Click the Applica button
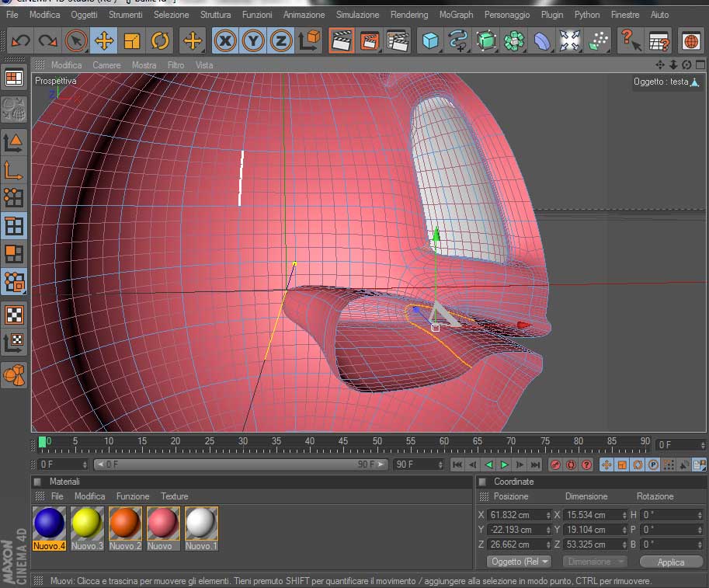The width and height of the screenshot is (709, 588). [671, 562]
